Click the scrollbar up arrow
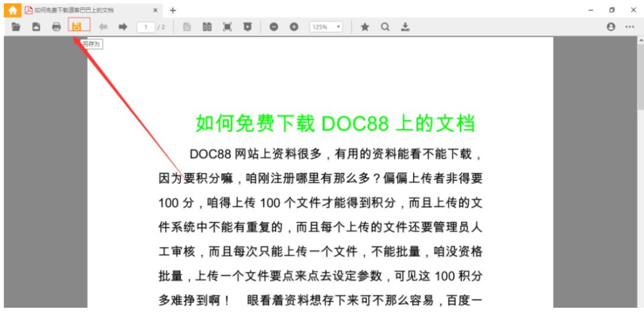Viewport: 644px width, 315px height. [641, 40]
